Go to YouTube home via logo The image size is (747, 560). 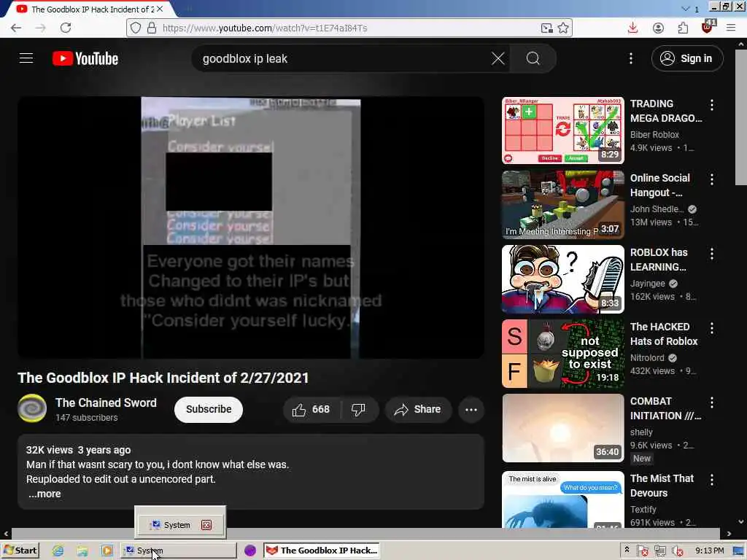point(85,58)
